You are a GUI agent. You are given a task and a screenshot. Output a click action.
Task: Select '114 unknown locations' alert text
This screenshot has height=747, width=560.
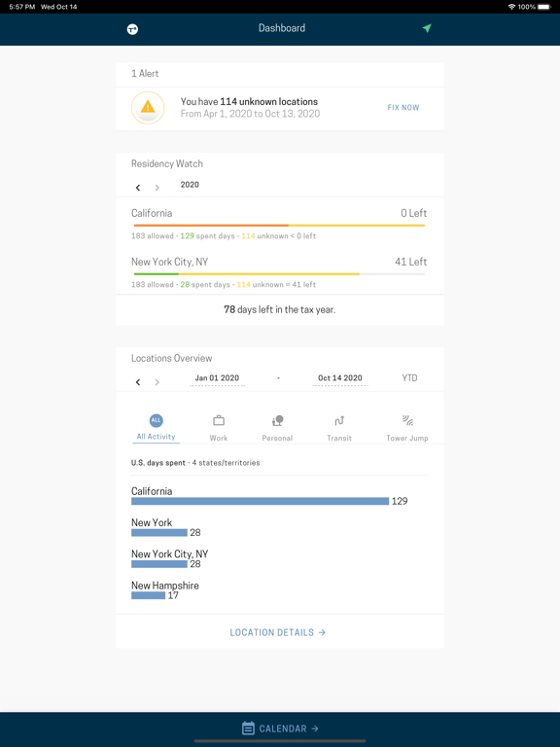click(268, 101)
